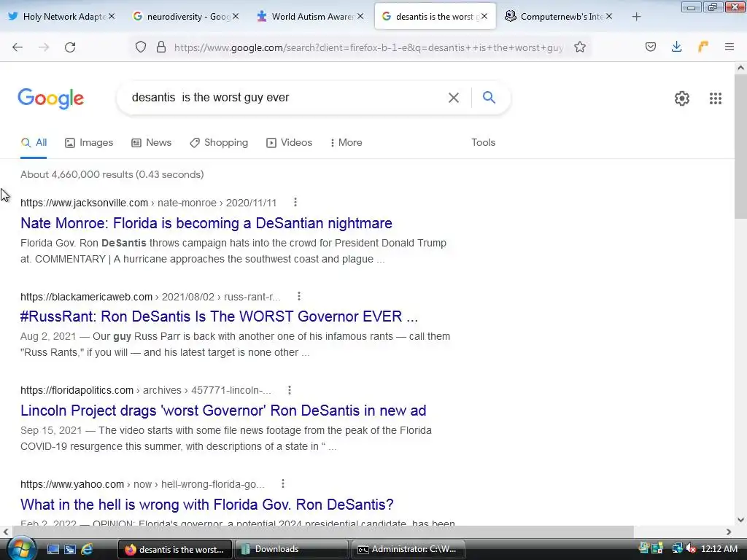Image resolution: width=747 pixels, height=560 pixels.
Task: Expand the More search filters menu
Action: click(x=347, y=142)
